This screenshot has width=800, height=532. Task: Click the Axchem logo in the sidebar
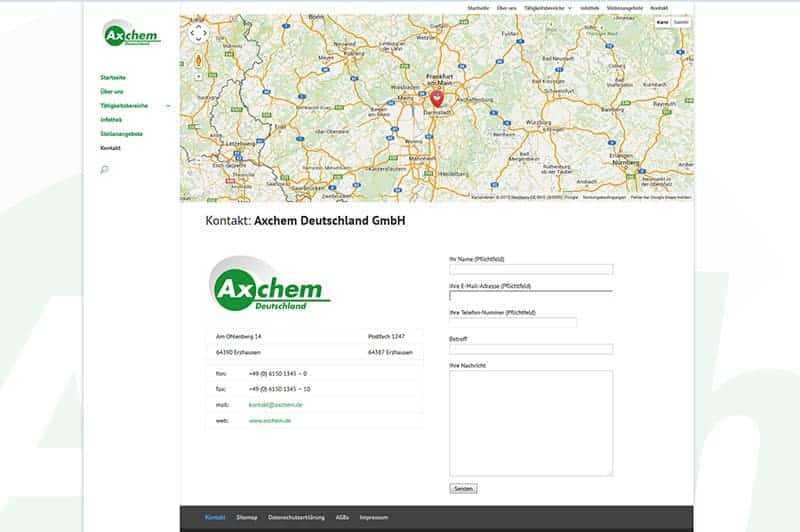click(132, 34)
